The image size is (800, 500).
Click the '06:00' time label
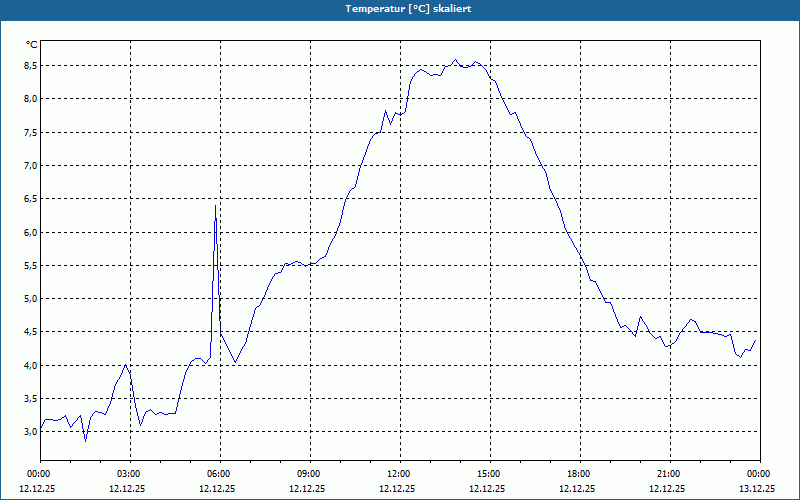(219, 474)
